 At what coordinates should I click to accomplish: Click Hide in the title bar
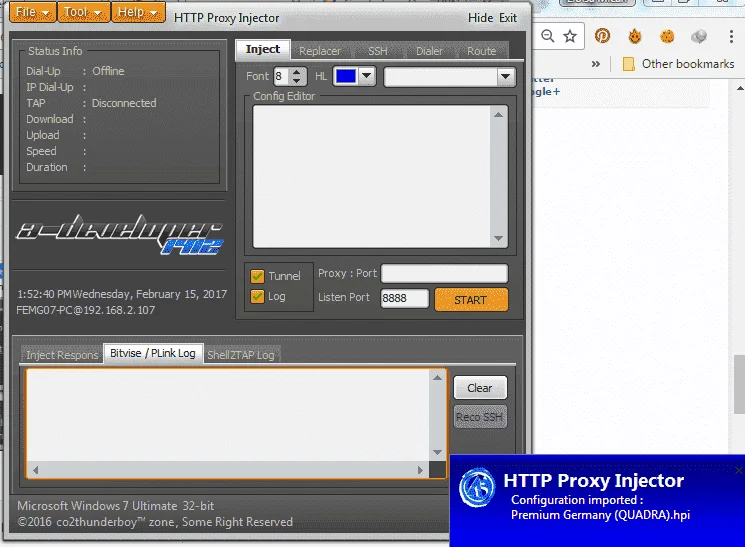[x=480, y=18]
